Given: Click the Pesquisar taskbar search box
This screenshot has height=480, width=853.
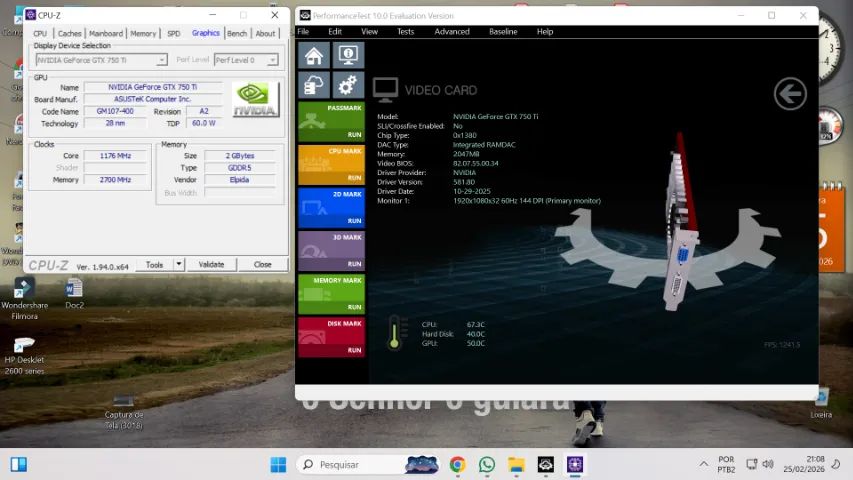Looking at the screenshot, I should click(368, 465).
